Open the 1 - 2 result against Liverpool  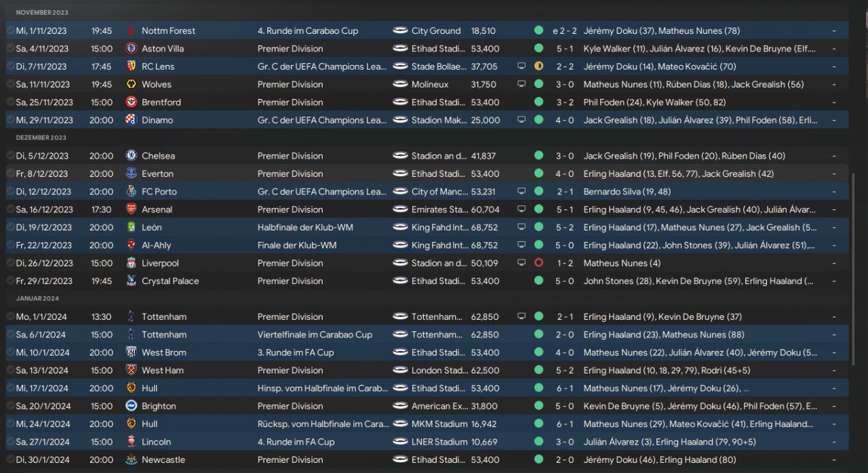(x=565, y=263)
